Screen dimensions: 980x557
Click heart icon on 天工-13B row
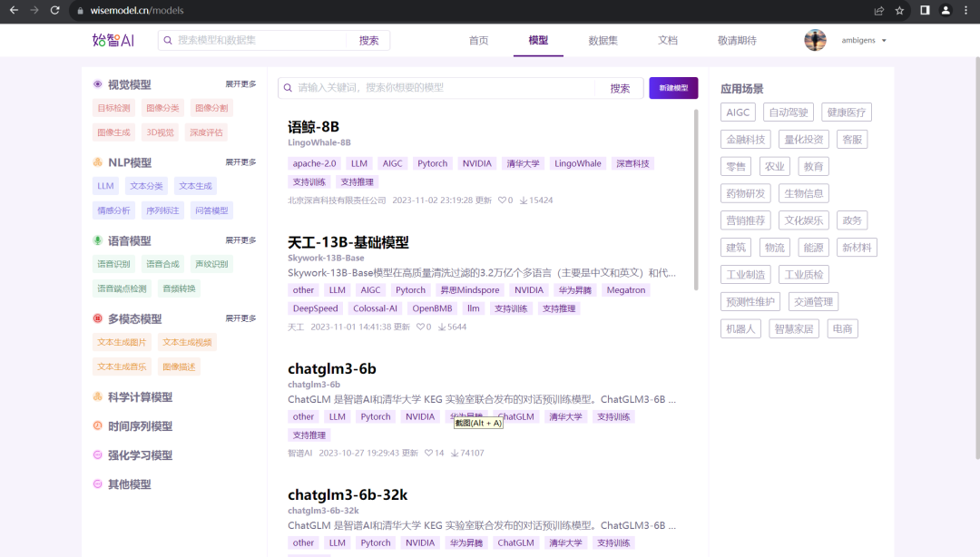(x=420, y=327)
